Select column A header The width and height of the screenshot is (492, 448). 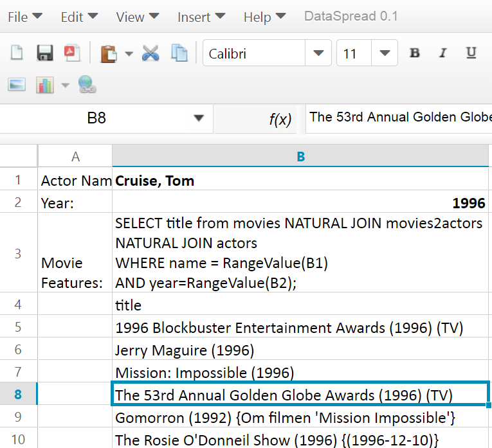click(x=75, y=156)
